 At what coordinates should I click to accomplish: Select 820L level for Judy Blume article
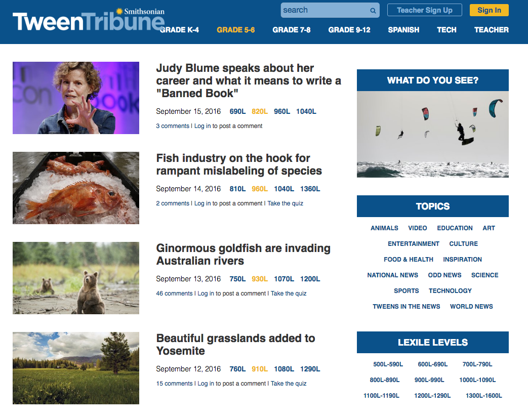point(260,111)
